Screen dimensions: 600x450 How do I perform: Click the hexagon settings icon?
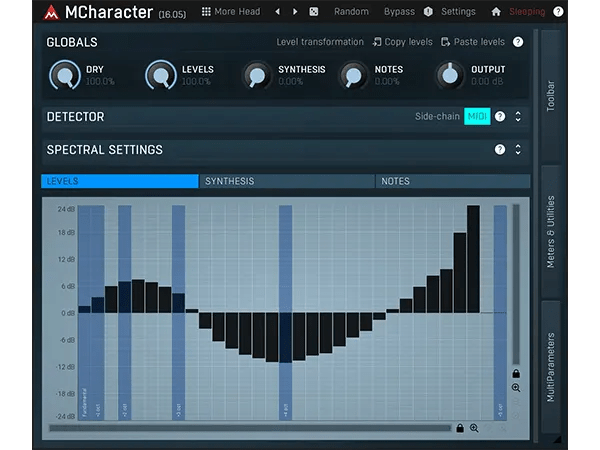(x=428, y=11)
